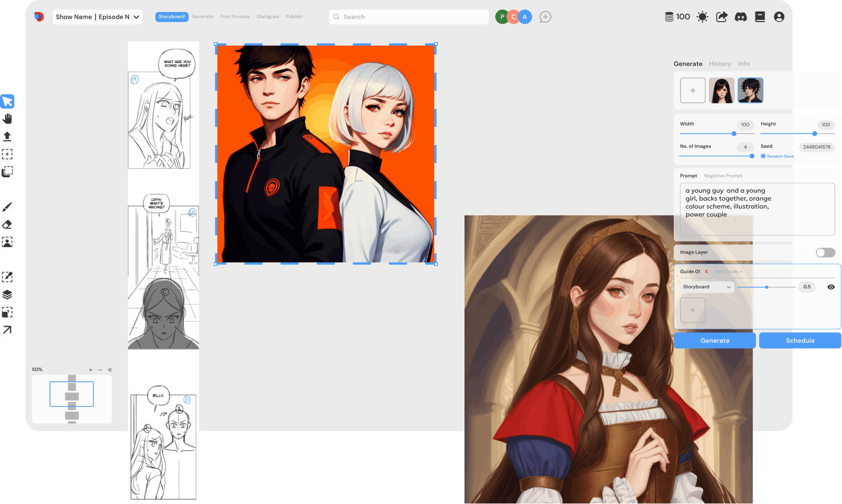This screenshot has width=842, height=504.
Task: Open the user profile icon
Action: pyautogui.click(x=779, y=17)
